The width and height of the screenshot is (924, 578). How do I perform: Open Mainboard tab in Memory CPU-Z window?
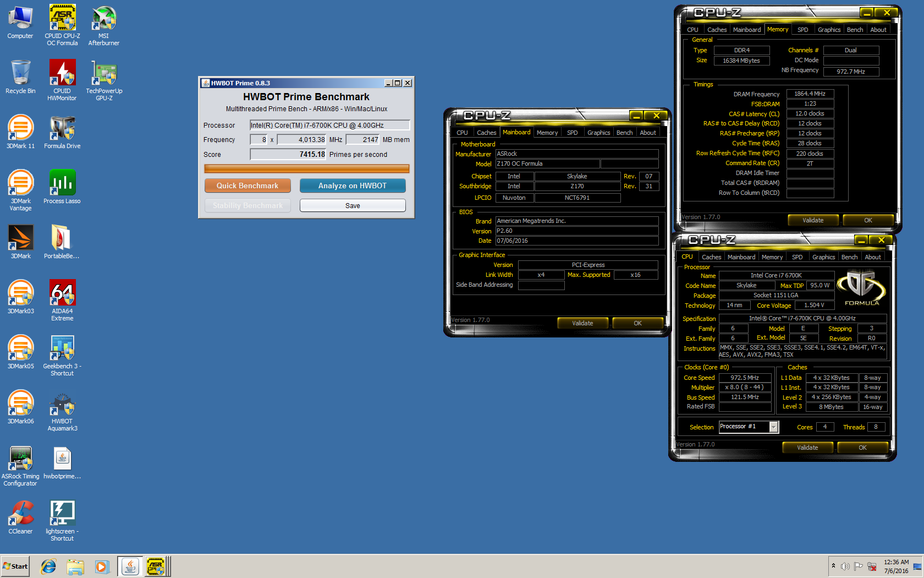pyautogui.click(x=747, y=30)
